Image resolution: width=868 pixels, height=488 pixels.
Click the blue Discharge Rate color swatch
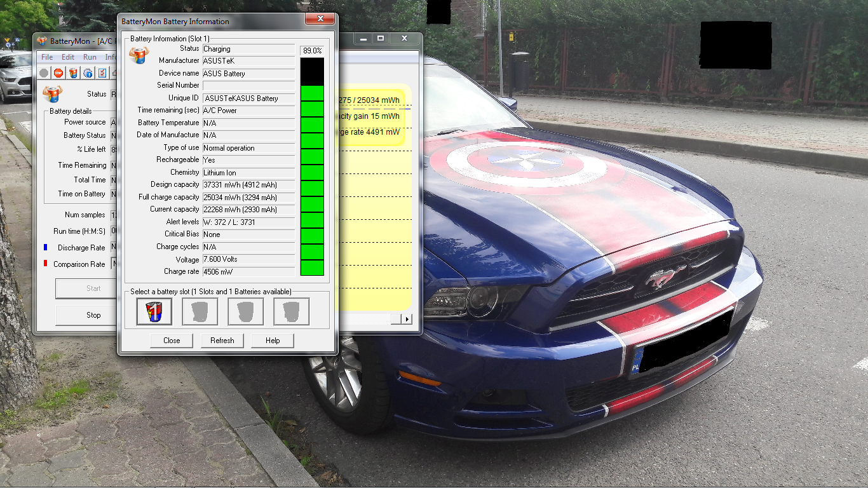46,247
